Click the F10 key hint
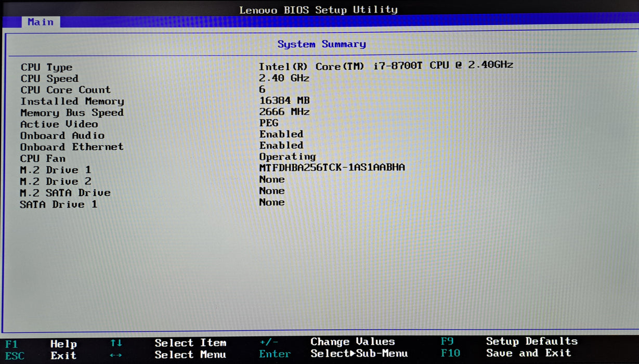Screen dimensions: 639x364 tap(450, 354)
